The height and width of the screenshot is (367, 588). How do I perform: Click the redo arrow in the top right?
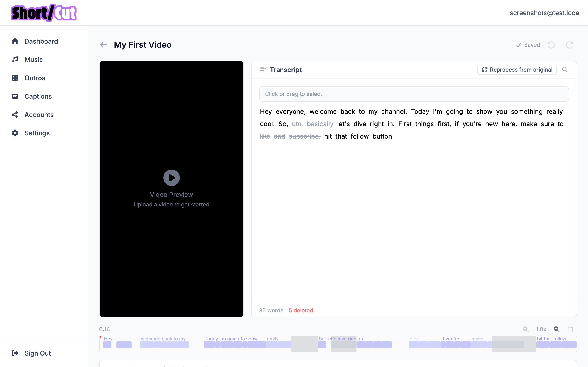point(570,45)
